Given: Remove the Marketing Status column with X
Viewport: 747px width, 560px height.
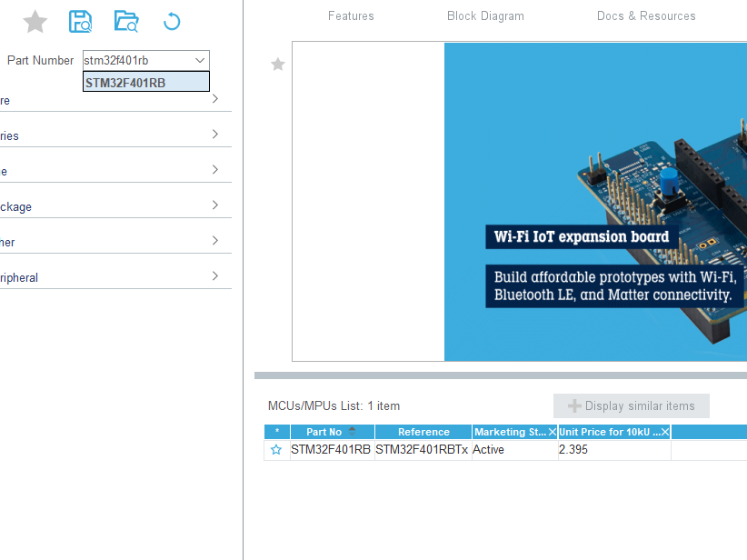Looking at the screenshot, I should (553, 432).
